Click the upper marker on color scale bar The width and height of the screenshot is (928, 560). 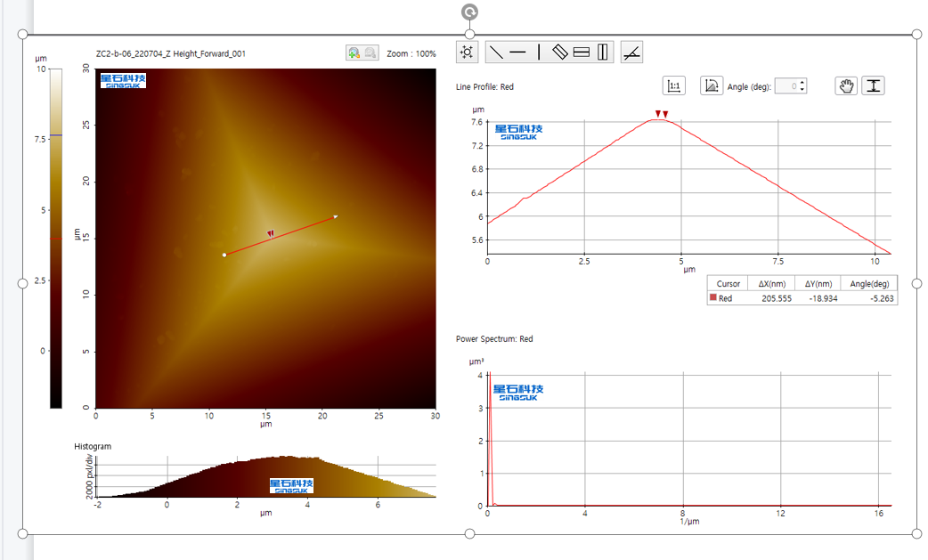(x=55, y=135)
